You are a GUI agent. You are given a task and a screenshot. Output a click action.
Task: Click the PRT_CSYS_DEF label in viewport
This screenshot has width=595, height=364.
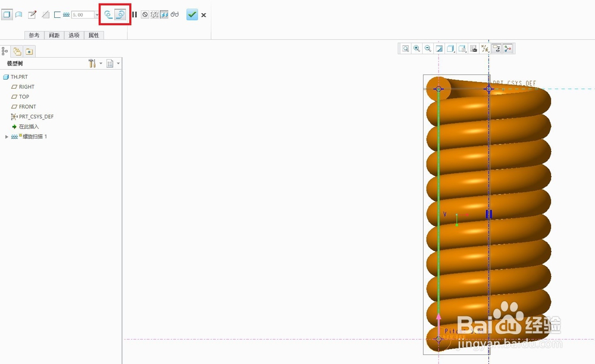click(514, 83)
